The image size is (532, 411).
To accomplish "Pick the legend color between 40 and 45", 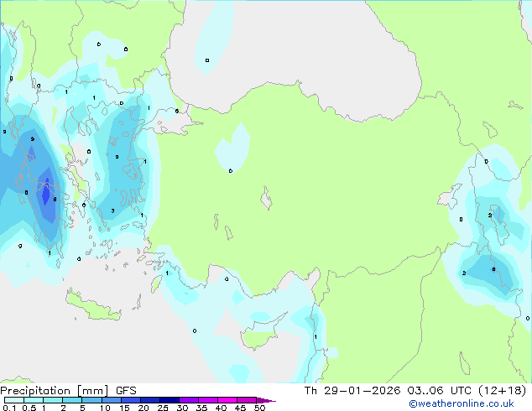I will click(x=227, y=400).
